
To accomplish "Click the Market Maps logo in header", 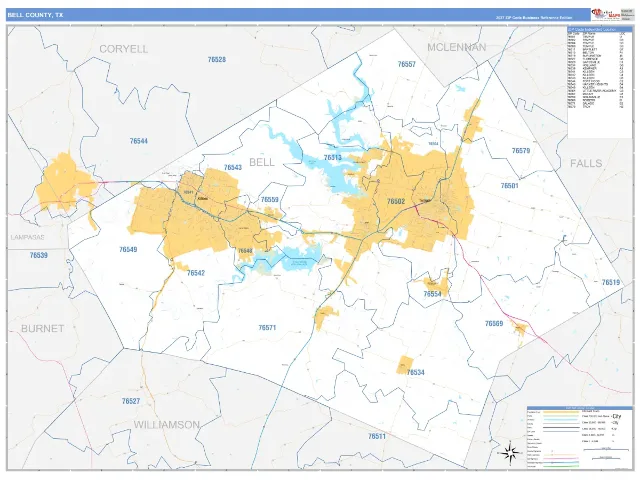I will (x=606, y=15).
